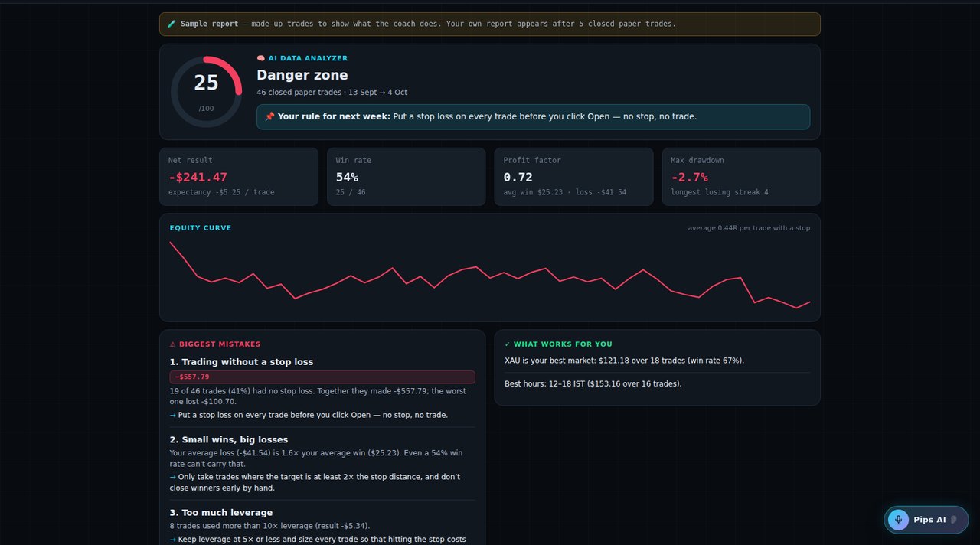Click the red equity curve line

click(x=490, y=277)
